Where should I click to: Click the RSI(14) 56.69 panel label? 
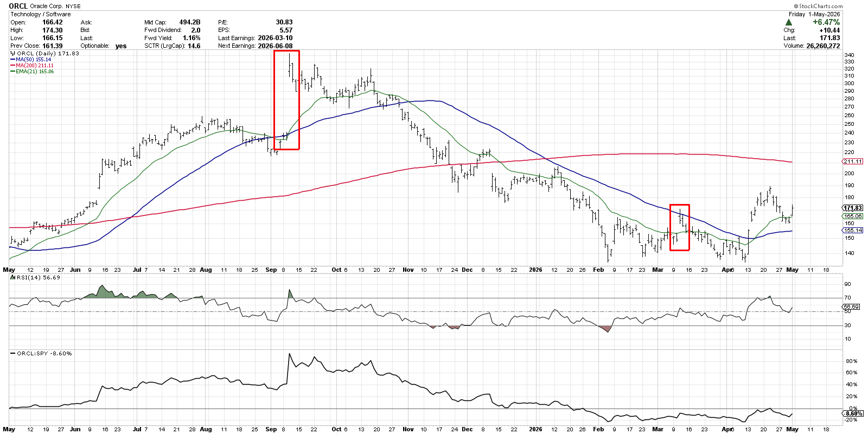click(x=38, y=278)
